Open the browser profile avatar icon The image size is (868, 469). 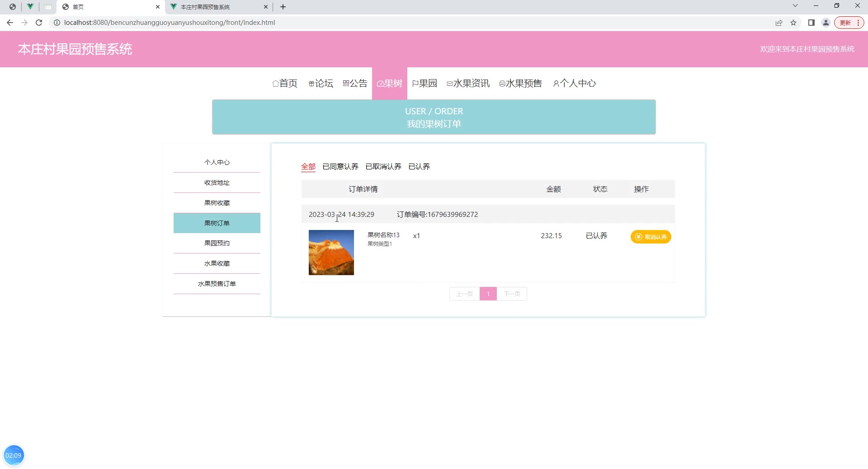tap(826, 23)
